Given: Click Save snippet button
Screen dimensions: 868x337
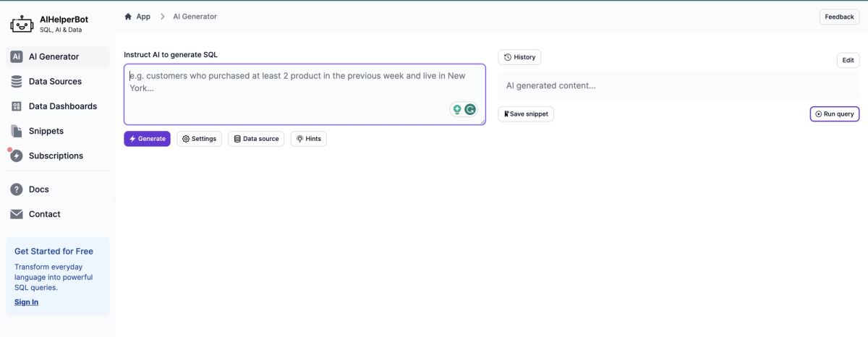Looking at the screenshot, I should pyautogui.click(x=526, y=114).
